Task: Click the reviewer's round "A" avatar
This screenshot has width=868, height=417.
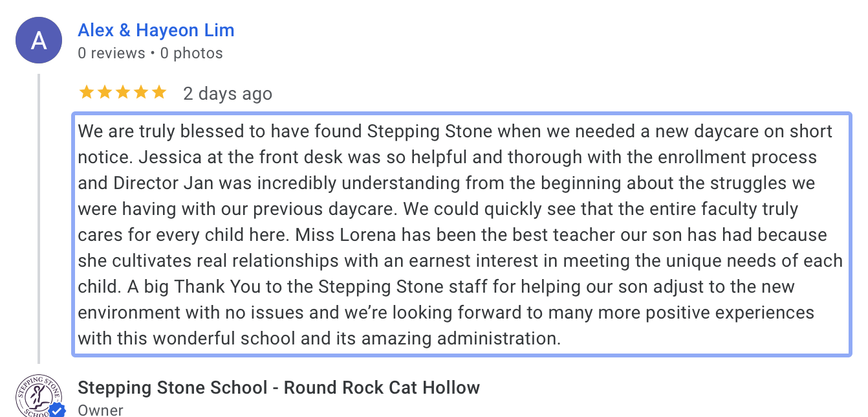Action: coord(39,40)
